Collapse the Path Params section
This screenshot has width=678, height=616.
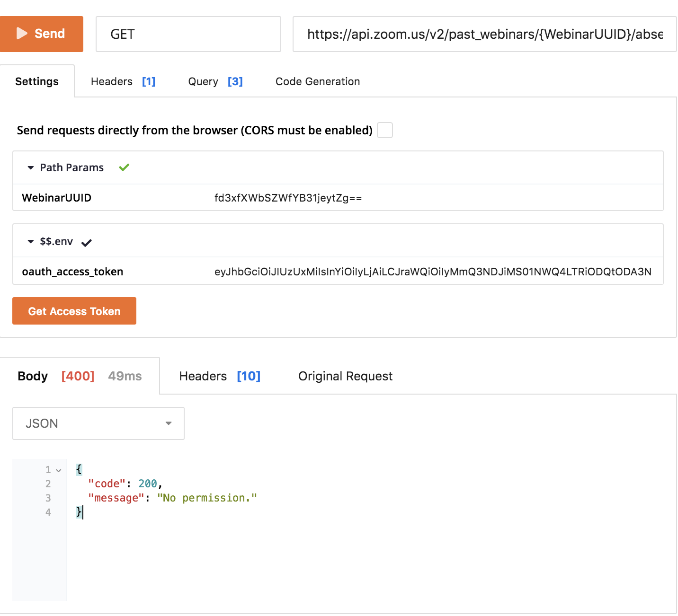pos(31,167)
